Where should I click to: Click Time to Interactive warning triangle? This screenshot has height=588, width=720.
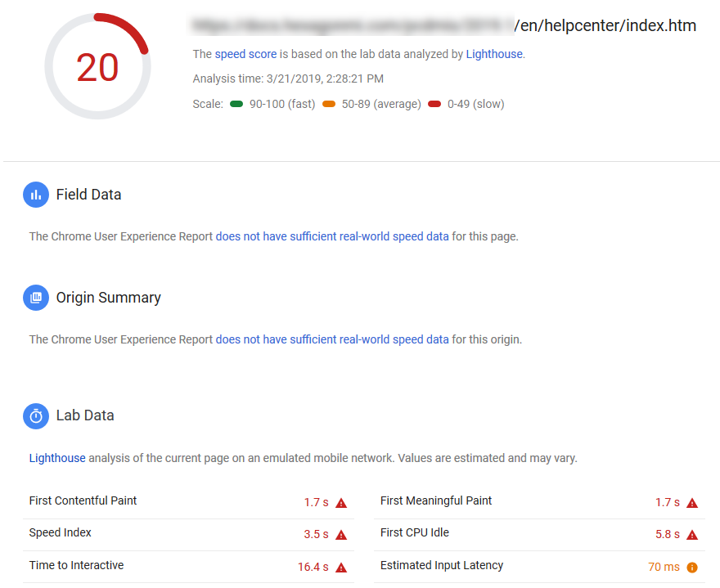(341, 568)
